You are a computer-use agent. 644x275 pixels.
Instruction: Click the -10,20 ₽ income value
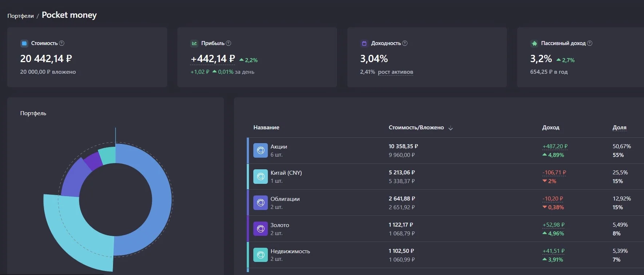pos(552,199)
